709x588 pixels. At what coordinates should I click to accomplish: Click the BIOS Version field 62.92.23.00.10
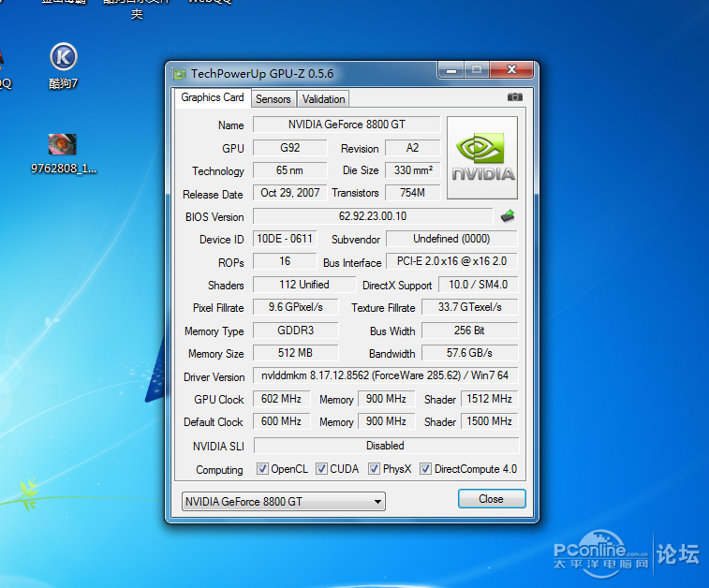(x=373, y=216)
